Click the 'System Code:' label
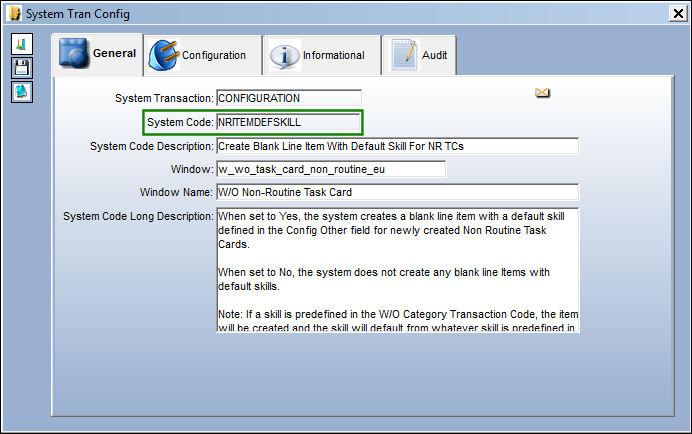The image size is (692, 434). pyautogui.click(x=180, y=122)
